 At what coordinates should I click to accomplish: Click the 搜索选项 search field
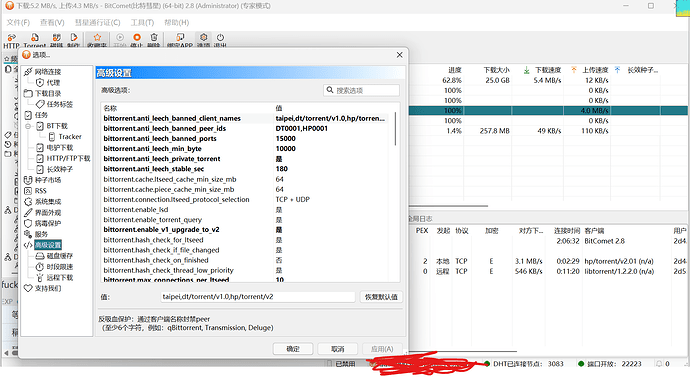pyautogui.click(x=361, y=90)
